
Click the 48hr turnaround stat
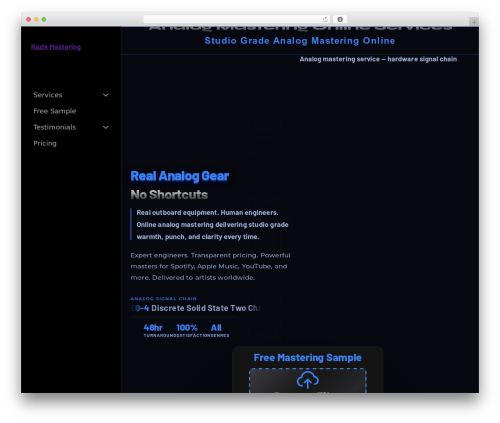pyautogui.click(x=153, y=330)
